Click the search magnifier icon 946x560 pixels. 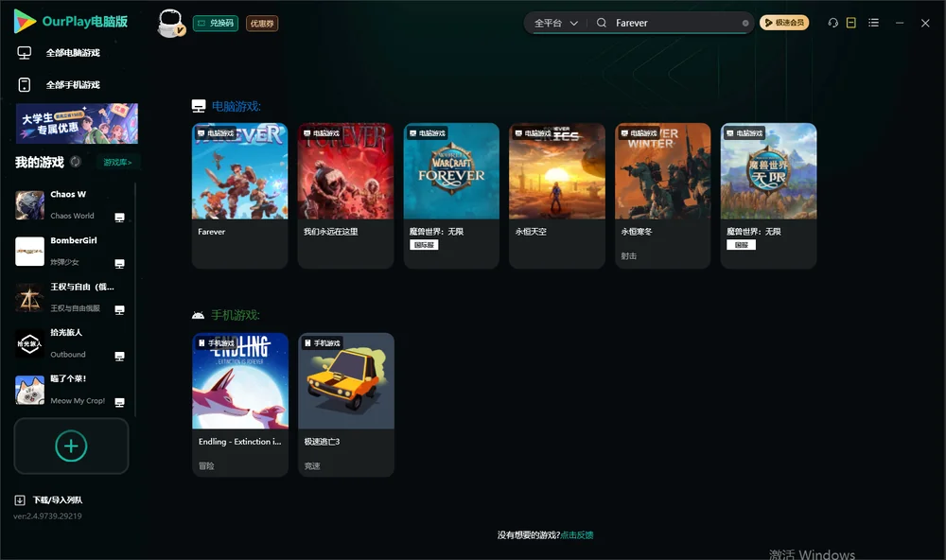tap(601, 23)
